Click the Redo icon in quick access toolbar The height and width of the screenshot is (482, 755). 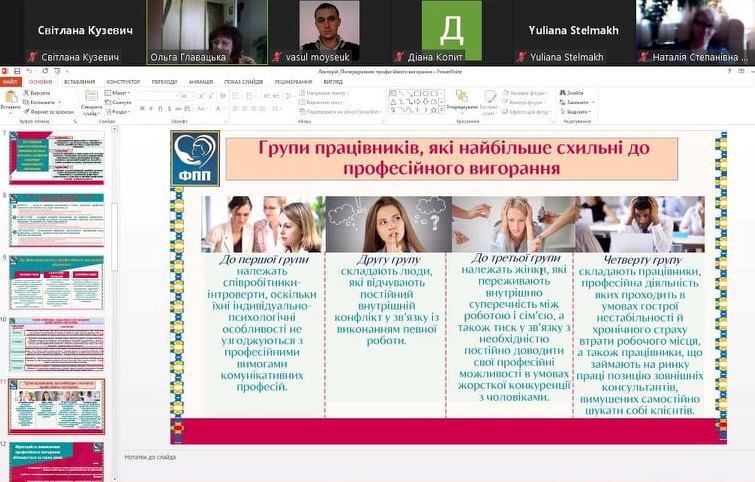(45, 71)
